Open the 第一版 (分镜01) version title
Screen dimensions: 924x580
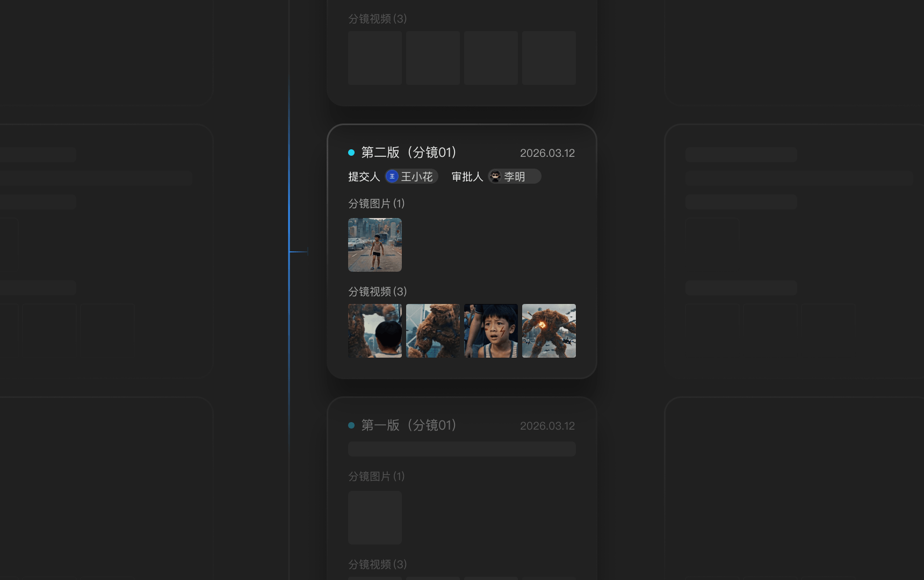pos(409,425)
